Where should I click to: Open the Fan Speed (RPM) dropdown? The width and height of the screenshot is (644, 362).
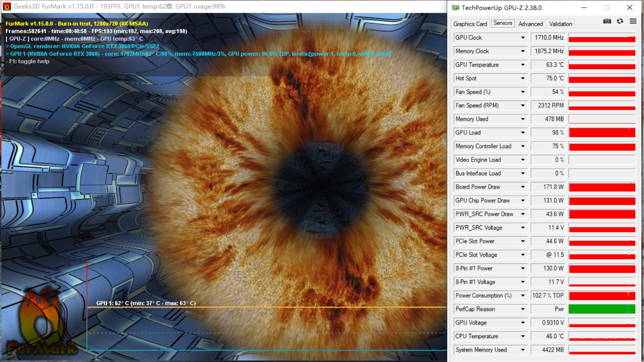tap(523, 106)
